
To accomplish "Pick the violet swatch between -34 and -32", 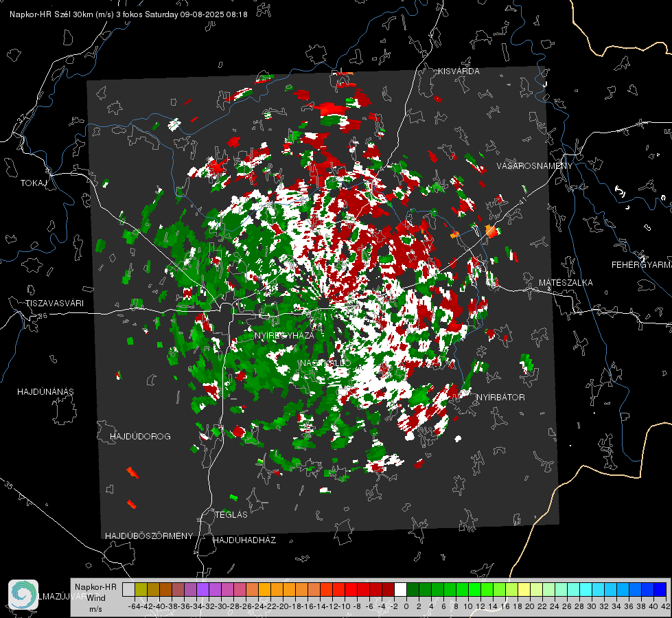I will (x=202, y=589).
